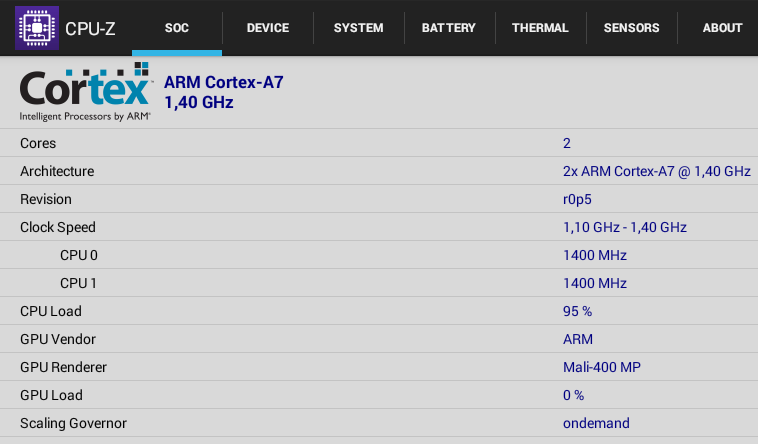758x444 pixels.
Task: Tap the Scaling Governor ondemand value
Action: coord(596,423)
